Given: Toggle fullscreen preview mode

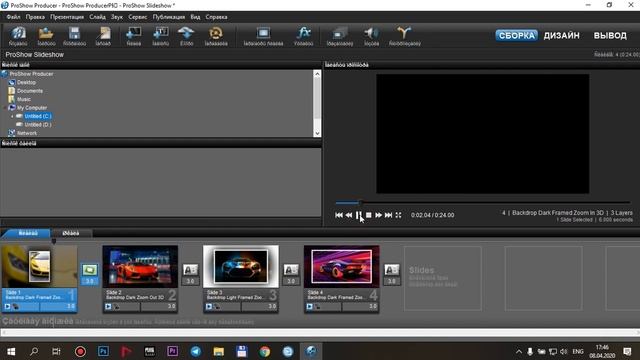Looking at the screenshot, I should [x=398, y=215].
